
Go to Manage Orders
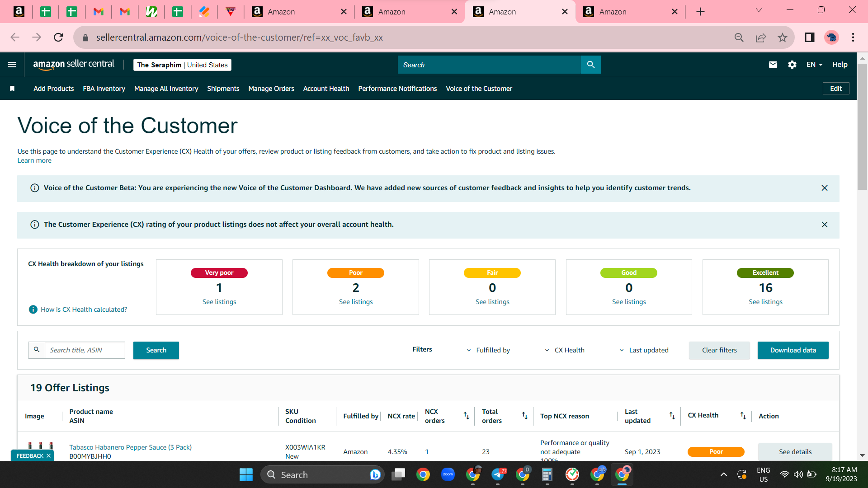[271, 89]
